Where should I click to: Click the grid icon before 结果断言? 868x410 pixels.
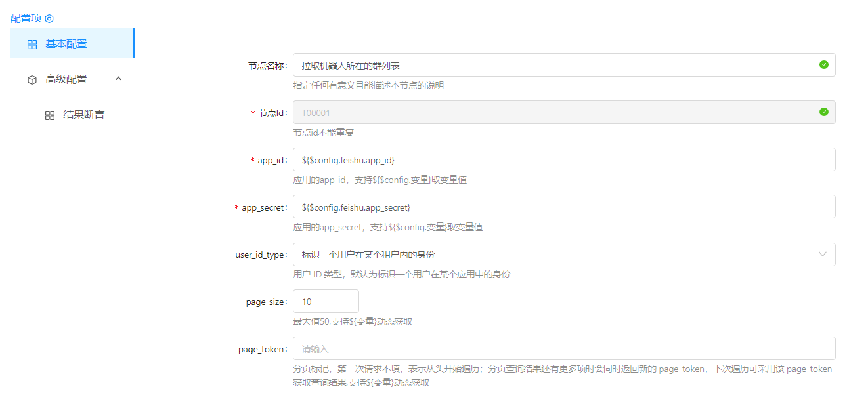(50, 115)
